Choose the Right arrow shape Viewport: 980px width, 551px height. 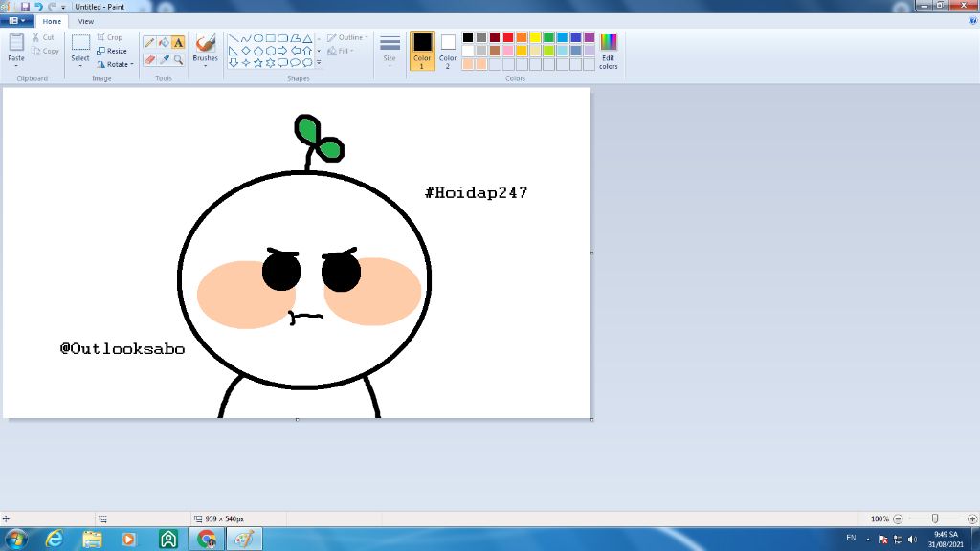pyautogui.click(x=282, y=51)
